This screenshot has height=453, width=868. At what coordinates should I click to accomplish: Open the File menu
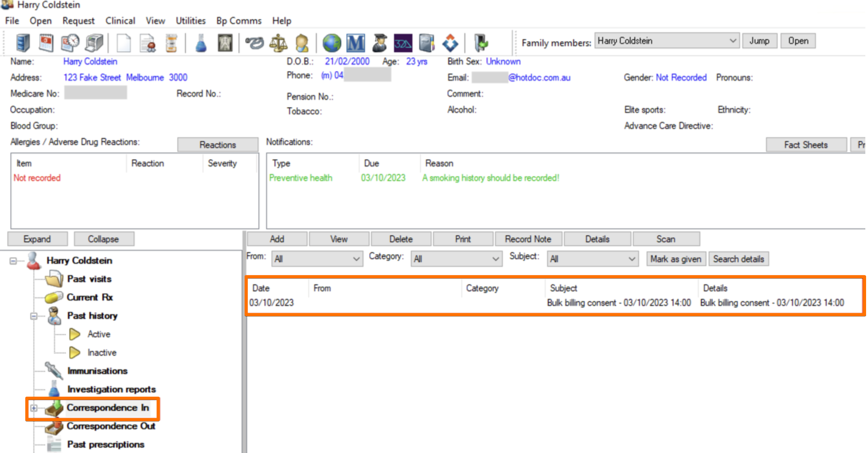tap(12, 21)
